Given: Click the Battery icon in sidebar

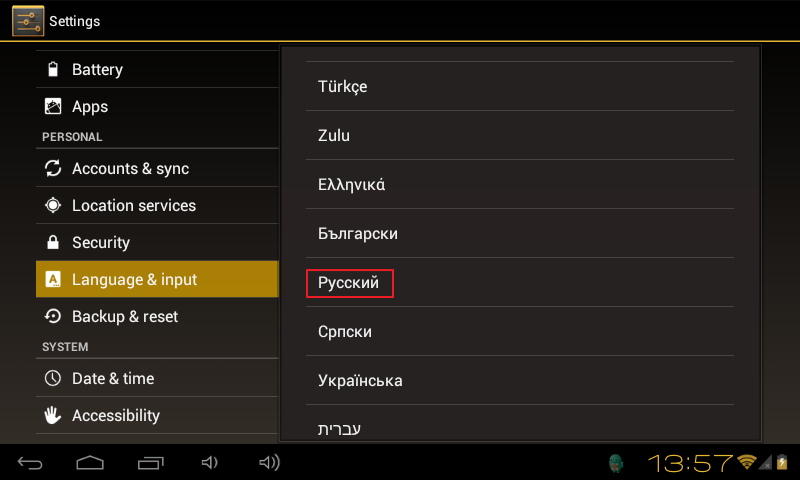Looking at the screenshot, I should click(x=53, y=69).
